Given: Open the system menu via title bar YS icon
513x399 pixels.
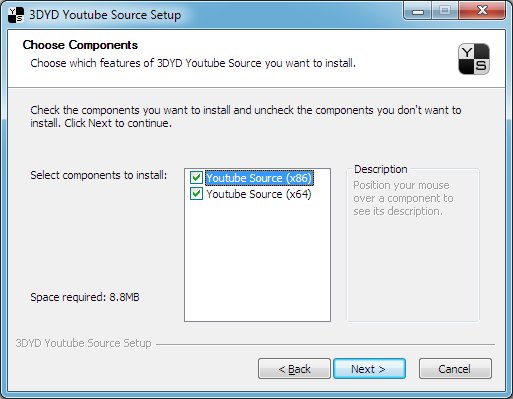Looking at the screenshot, I should coord(16,15).
